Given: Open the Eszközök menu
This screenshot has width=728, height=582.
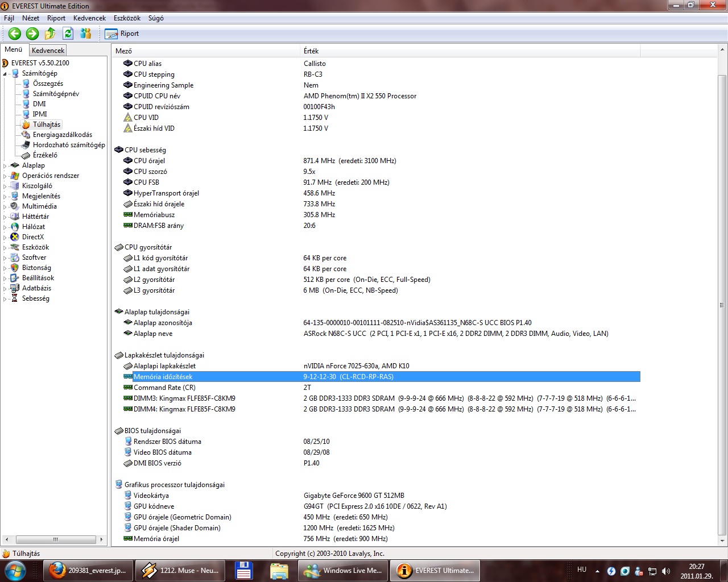Looking at the screenshot, I should click(127, 18).
